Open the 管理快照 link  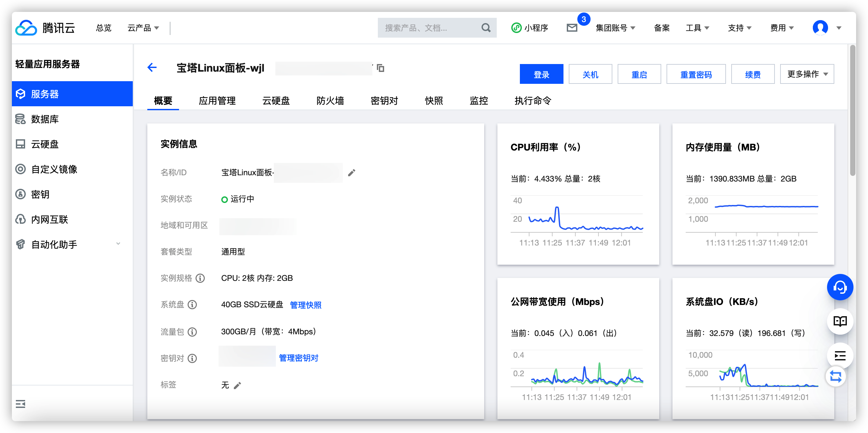point(306,305)
